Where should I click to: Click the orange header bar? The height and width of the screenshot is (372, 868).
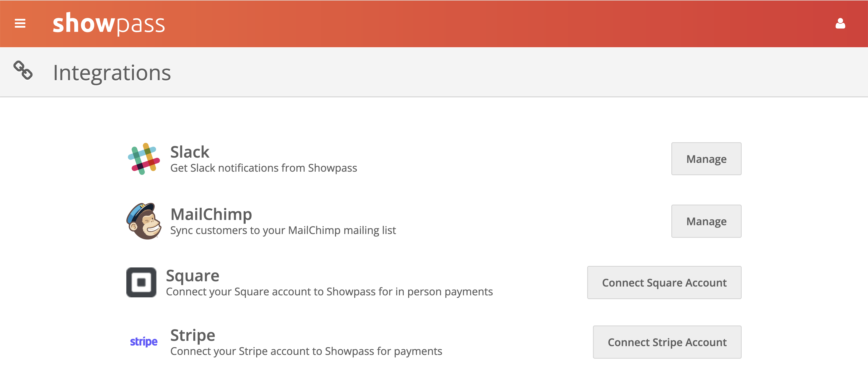click(434, 24)
